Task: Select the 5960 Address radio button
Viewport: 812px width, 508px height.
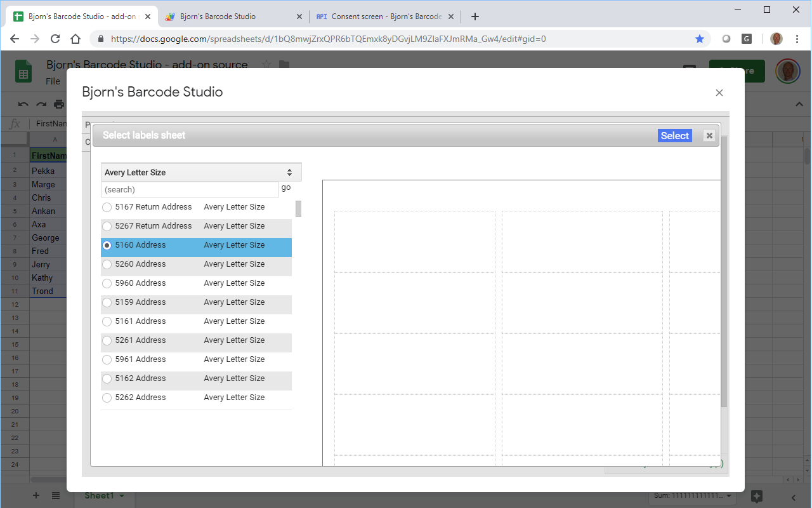Action: coord(107,283)
